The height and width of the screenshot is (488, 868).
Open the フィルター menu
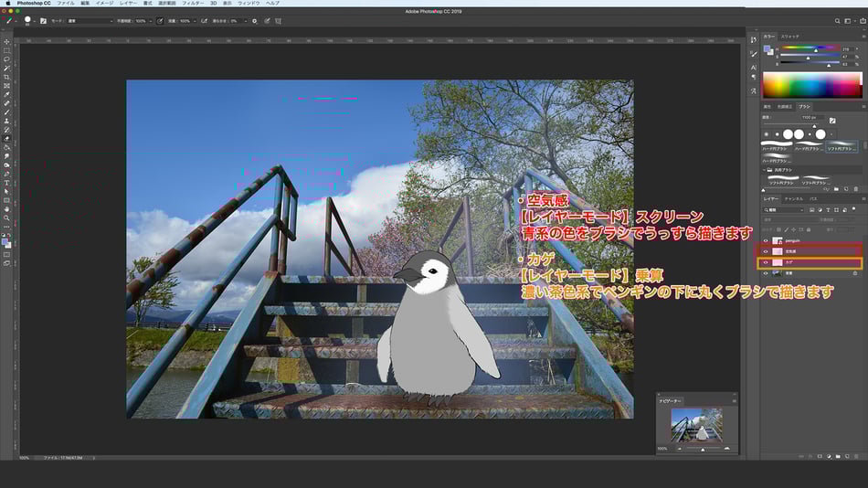click(192, 4)
